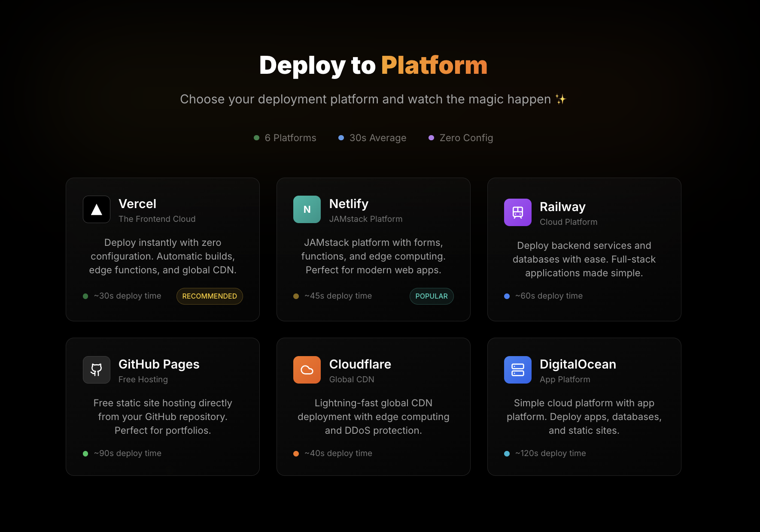Click the blue dot beside 30s Average
The height and width of the screenshot is (532, 760).
(x=341, y=138)
